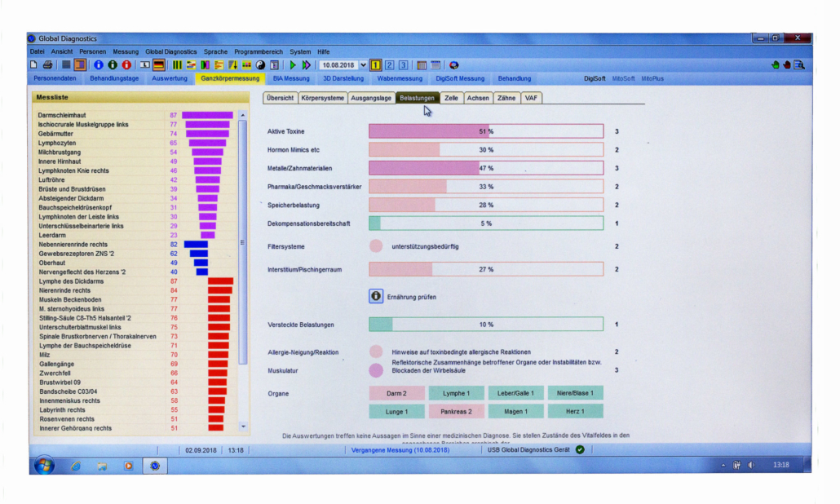Open the Hilfe menu
This screenshot has height=504, width=840.
[x=324, y=52]
